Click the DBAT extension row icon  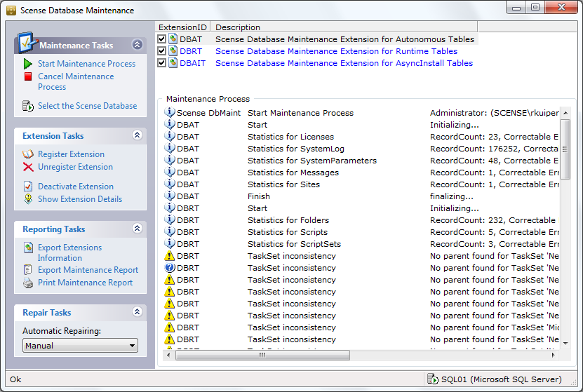173,39
